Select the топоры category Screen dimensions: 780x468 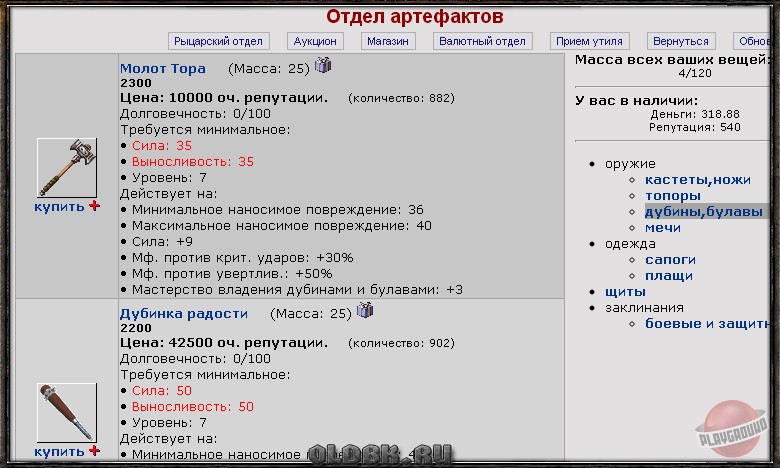[x=672, y=195]
